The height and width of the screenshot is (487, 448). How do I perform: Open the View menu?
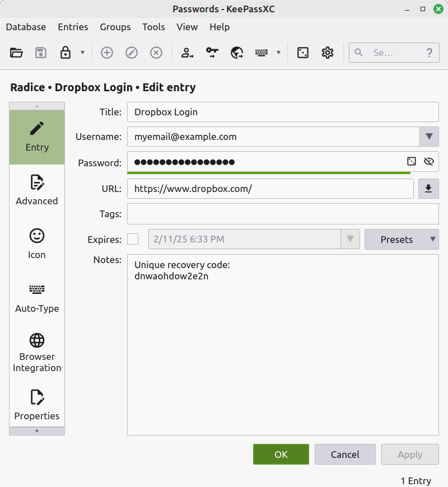(x=187, y=27)
